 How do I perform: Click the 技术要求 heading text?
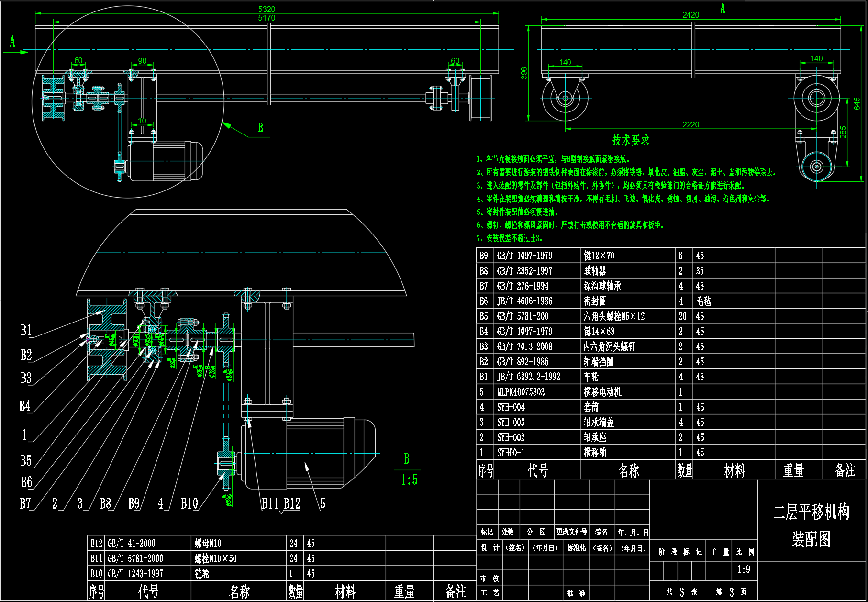(631, 140)
